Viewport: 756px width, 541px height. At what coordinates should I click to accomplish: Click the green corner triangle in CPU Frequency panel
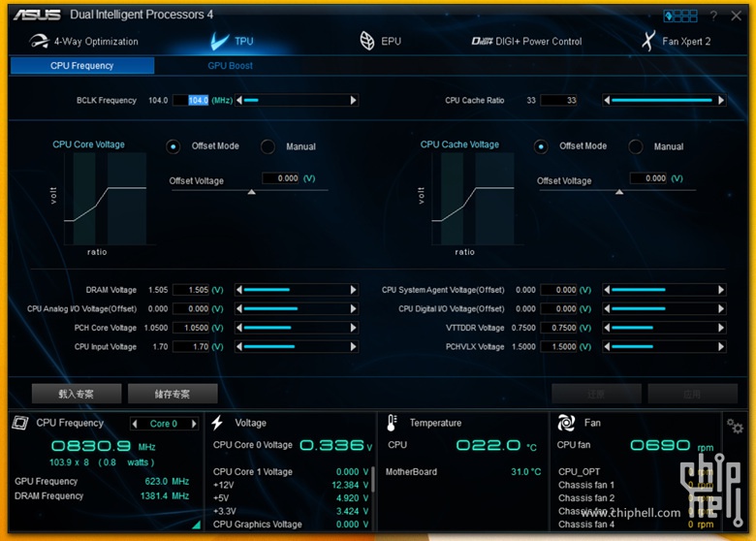pos(196,525)
